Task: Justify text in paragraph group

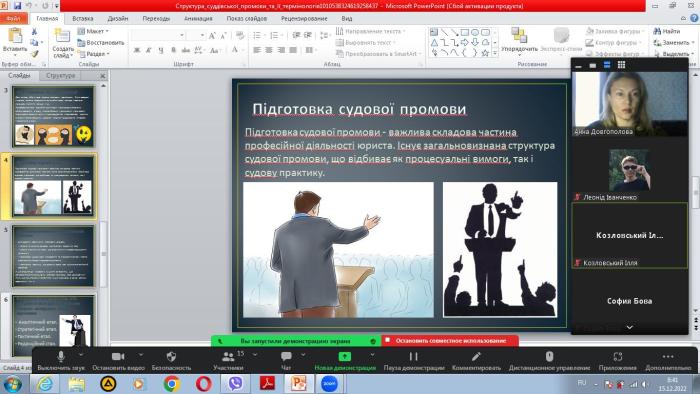Action: [293, 50]
